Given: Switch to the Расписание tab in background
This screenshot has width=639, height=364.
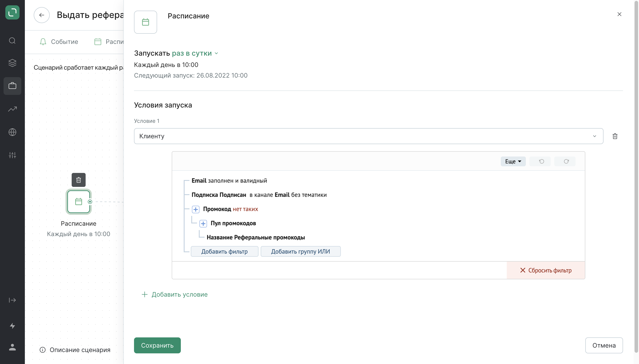Looking at the screenshot, I should click(109, 41).
